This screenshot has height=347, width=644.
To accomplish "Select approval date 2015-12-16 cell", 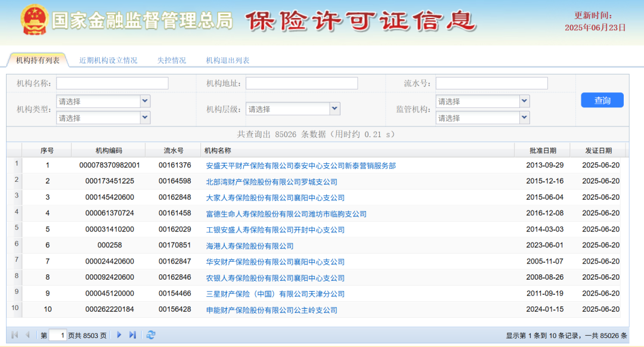I will pos(544,181).
